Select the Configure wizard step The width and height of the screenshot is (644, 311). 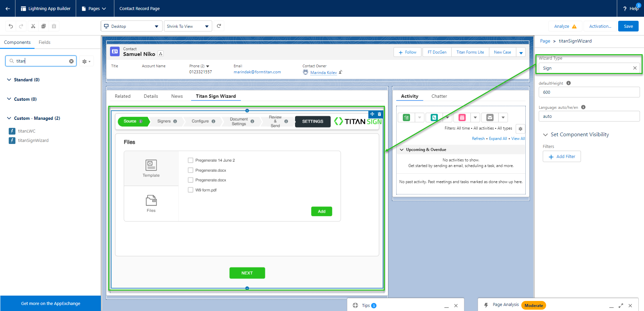coord(203,121)
